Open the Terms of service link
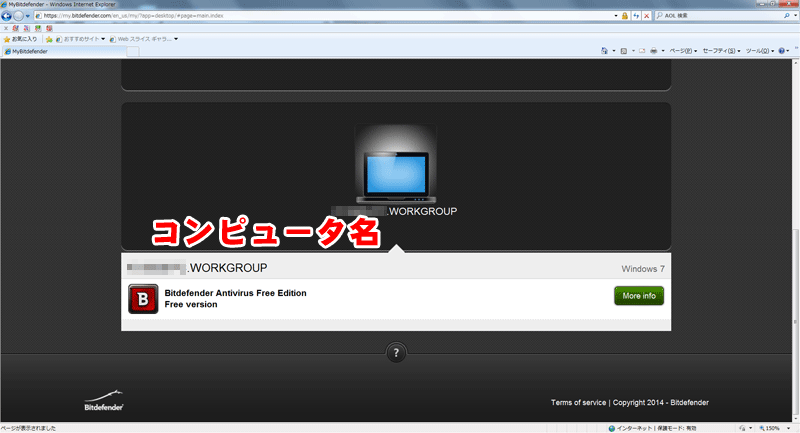 point(579,402)
